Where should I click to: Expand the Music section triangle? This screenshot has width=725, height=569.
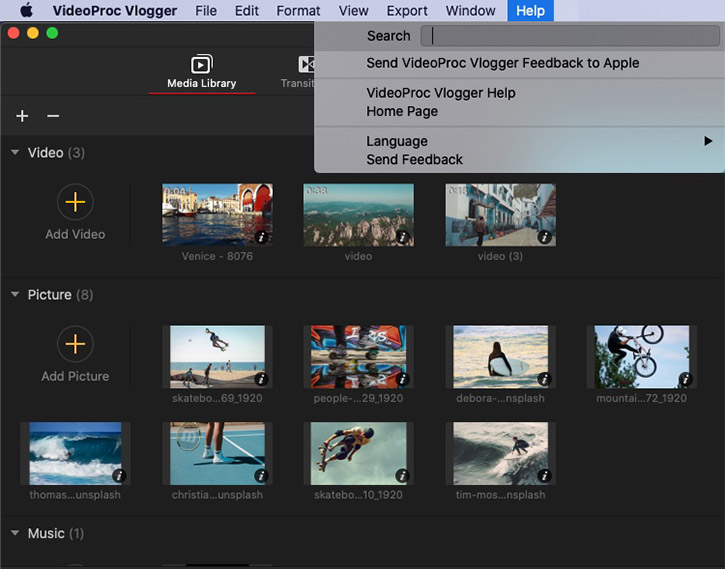click(x=15, y=534)
